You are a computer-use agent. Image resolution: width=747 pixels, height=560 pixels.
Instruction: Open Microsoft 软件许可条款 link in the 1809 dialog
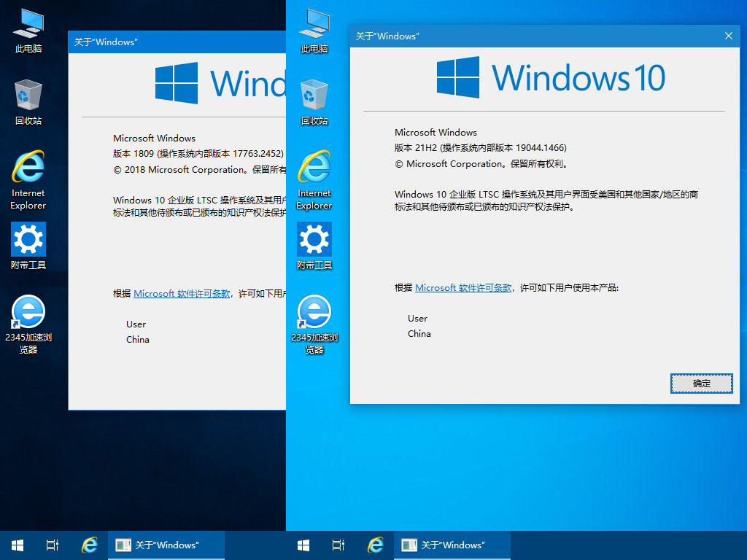(x=182, y=294)
